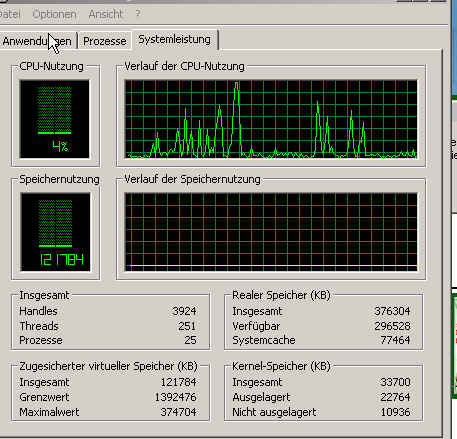457x439 pixels.
Task: Switch to the Prozesse tab
Action: 105,41
